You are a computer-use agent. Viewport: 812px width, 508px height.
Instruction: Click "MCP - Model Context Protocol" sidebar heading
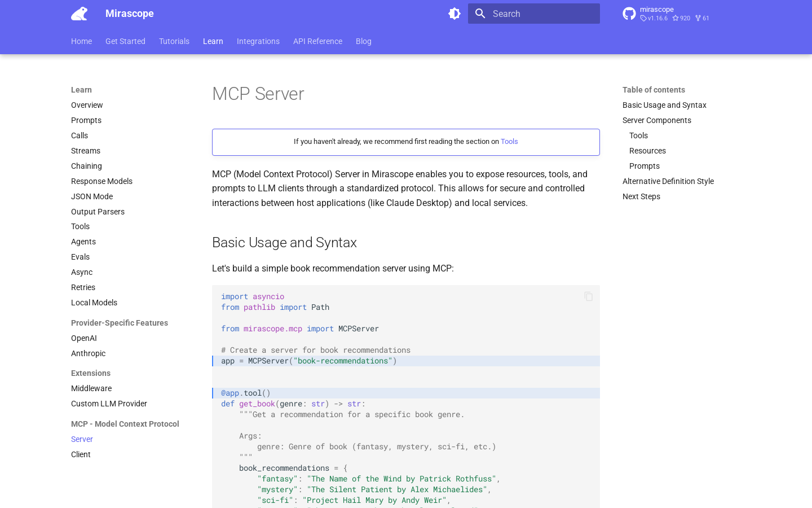125,424
